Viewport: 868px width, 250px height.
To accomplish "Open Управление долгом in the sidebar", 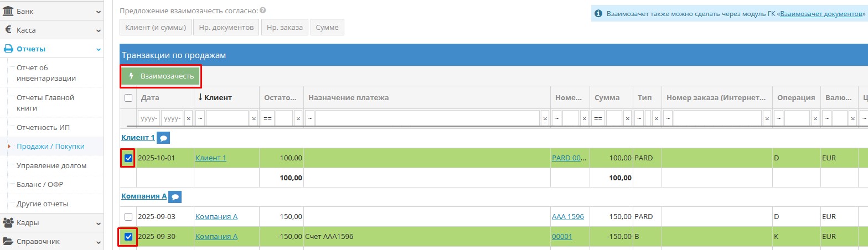I will point(51,165).
